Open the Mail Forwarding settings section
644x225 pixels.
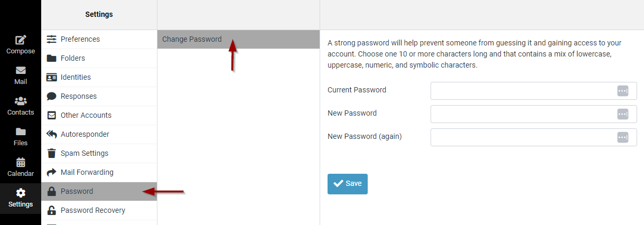coord(87,172)
